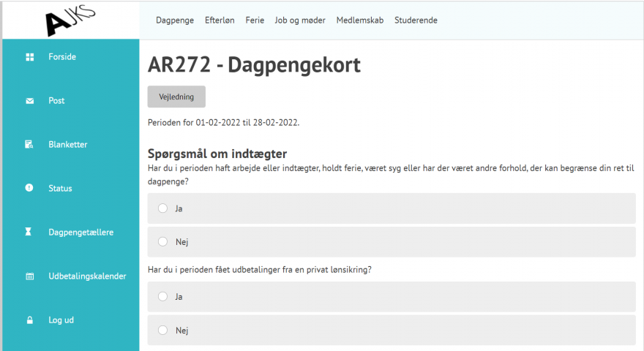Click the Spørgsmål om indtægter heading

[217, 154]
